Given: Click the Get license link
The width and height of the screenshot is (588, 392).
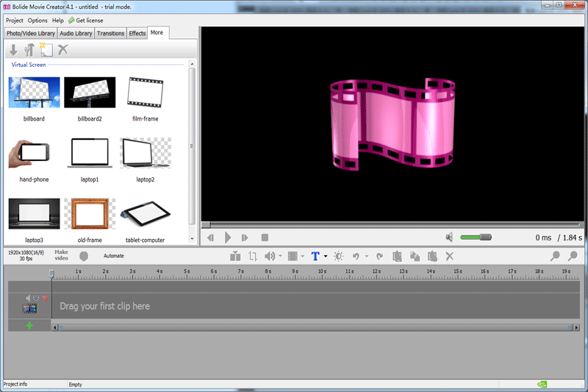Looking at the screenshot, I should 89,21.
